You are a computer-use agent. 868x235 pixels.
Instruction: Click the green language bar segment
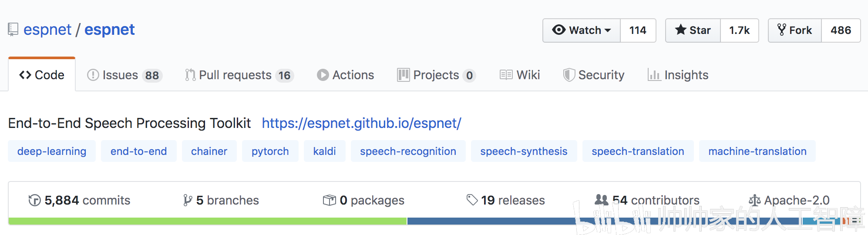point(207,221)
